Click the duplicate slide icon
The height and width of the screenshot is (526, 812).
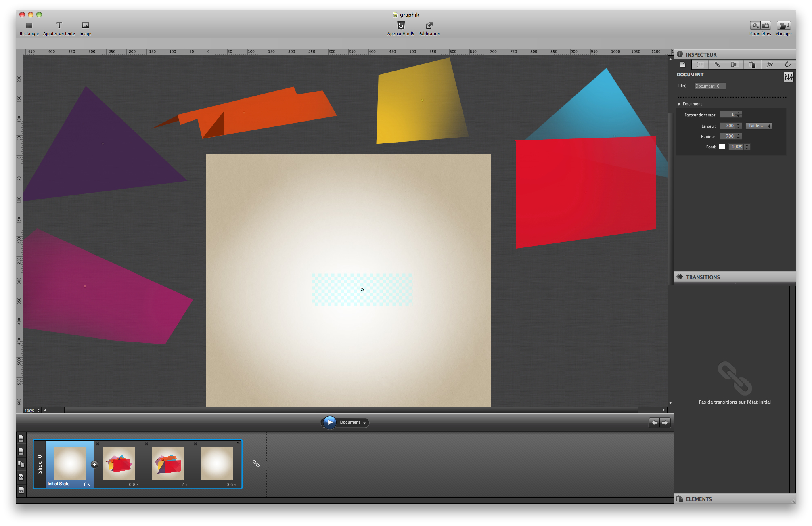(x=21, y=465)
